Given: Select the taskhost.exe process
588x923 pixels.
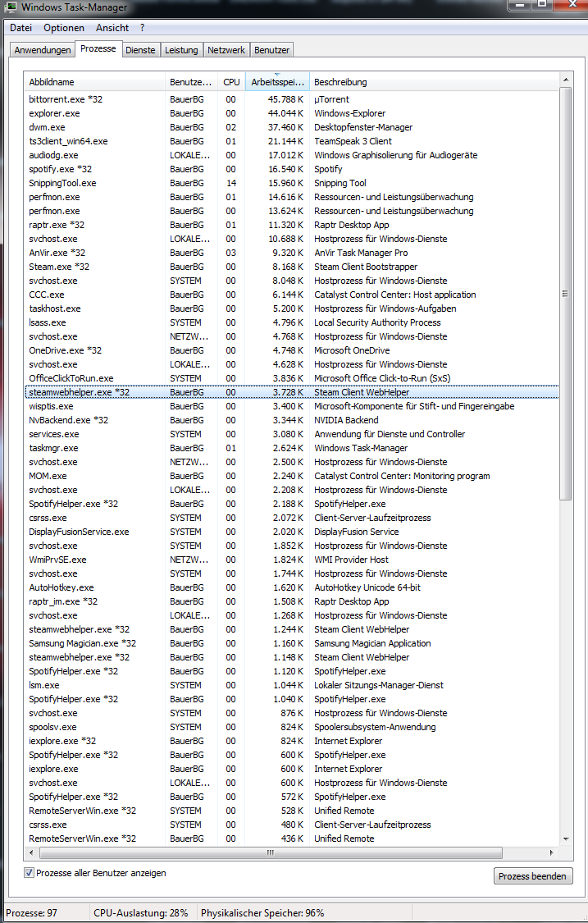Looking at the screenshot, I should 291,308.
